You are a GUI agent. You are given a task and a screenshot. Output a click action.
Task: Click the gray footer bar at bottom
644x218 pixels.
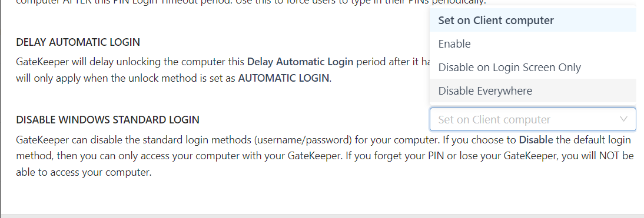(322, 216)
